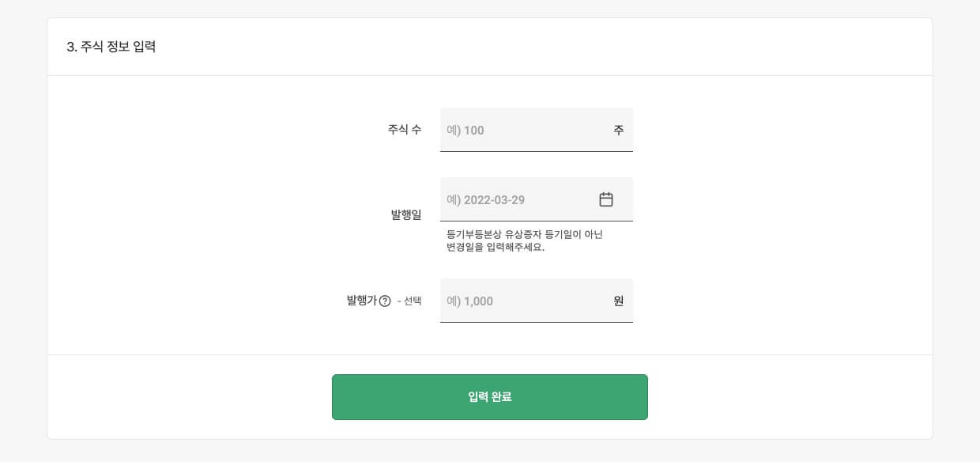The height and width of the screenshot is (462, 980).
Task: Click the '예) 2022-03-29' placeholder text
Action: [x=485, y=199]
